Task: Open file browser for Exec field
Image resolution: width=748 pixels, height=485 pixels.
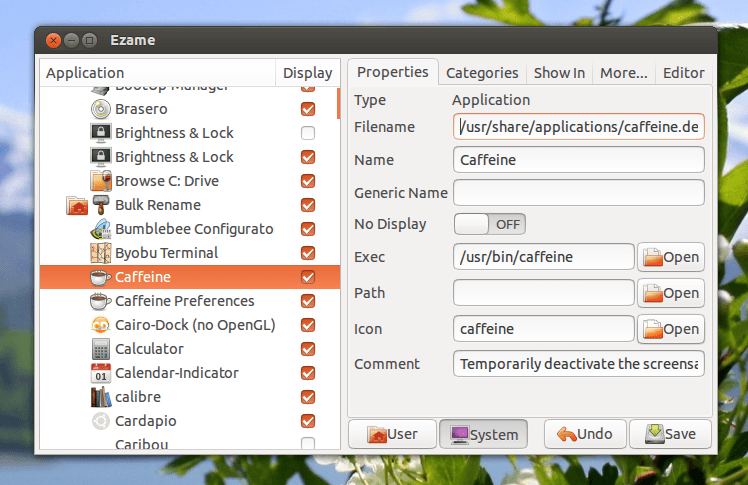Action: [671, 257]
